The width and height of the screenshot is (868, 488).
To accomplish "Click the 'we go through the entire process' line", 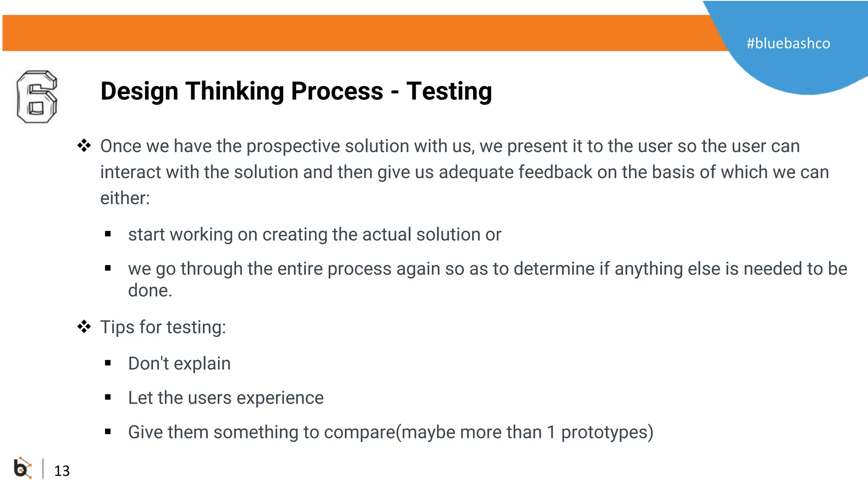I will pyautogui.click(x=488, y=279).
